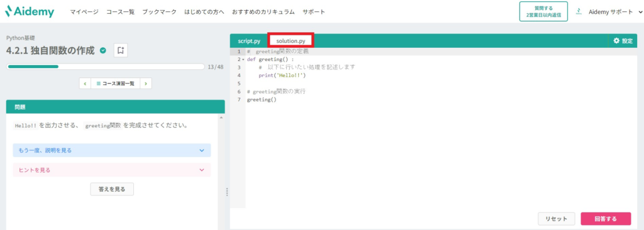
Task: Click 質問する question button
Action: (543, 11)
